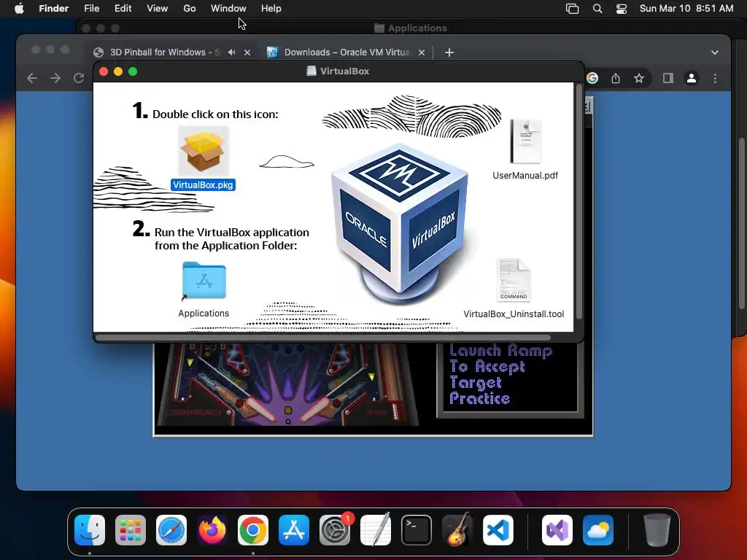Open the Finder menu in the menu bar
The image size is (747, 560).
pyautogui.click(x=54, y=9)
